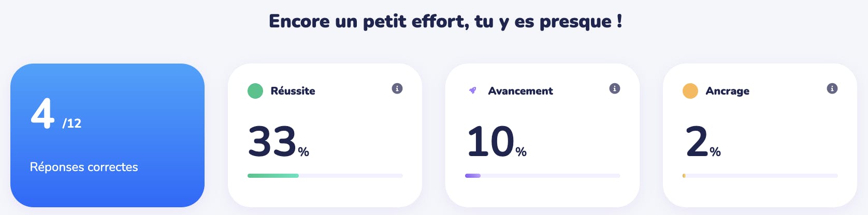The width and height of the screenshot is (868, 215).
Task: Click the Ancrage card title
Action: pos(727,91)
